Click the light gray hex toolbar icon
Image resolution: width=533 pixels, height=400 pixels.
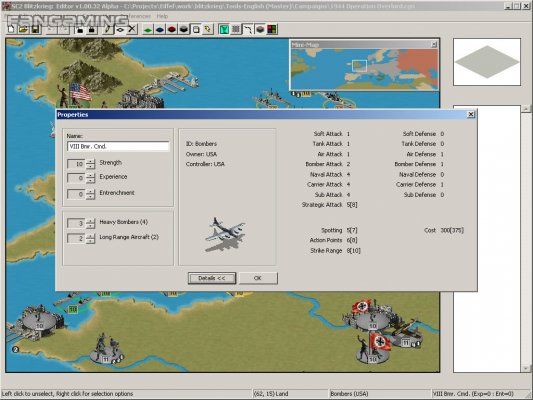pyautogui.click(x=260, y=30)
